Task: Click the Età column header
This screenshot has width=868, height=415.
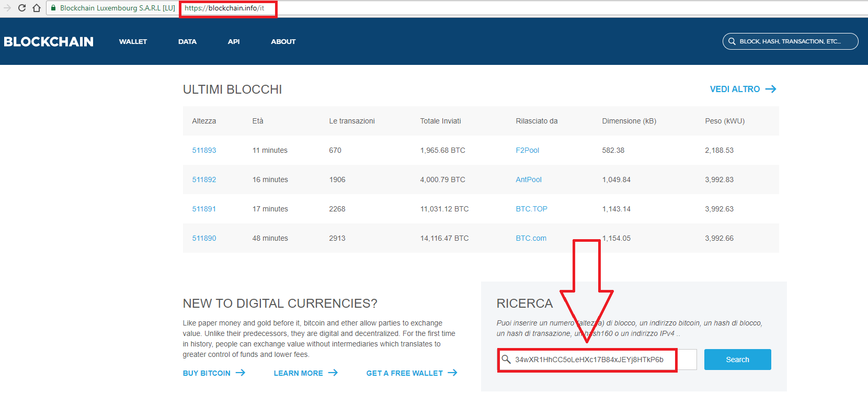Action: (x=258, y=121)
